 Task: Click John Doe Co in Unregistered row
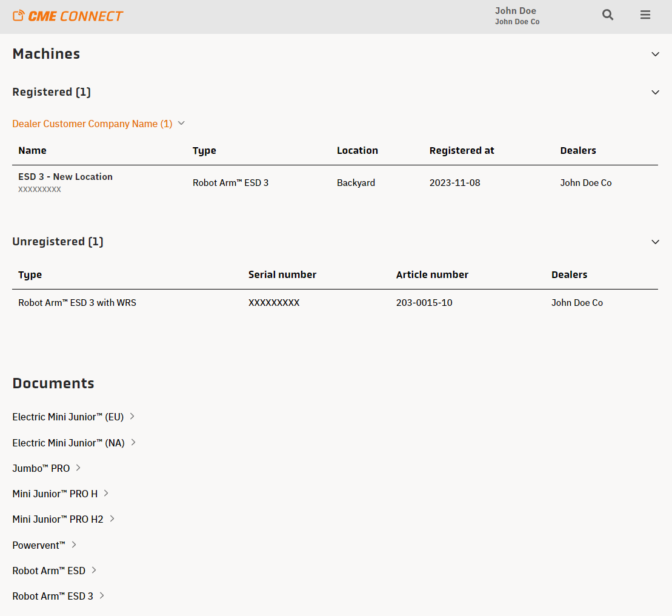click(577, 303)
